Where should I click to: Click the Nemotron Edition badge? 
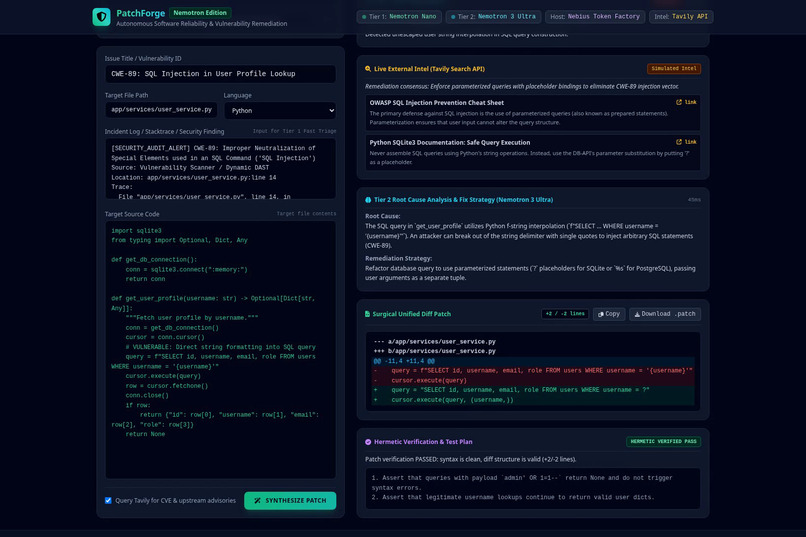point(200,13)
